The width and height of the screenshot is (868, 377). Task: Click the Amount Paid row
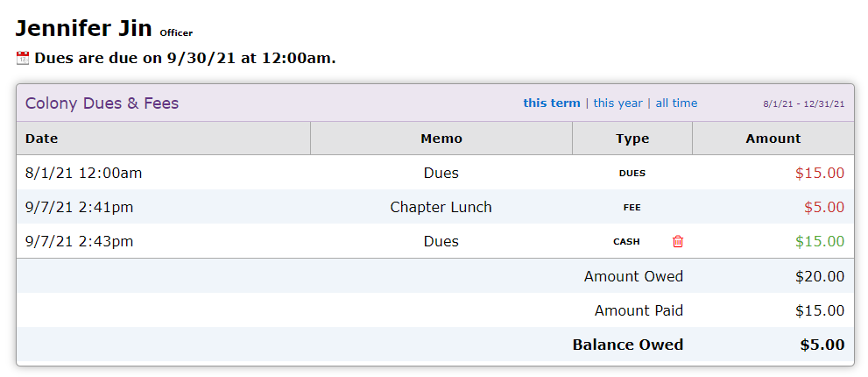435,309
